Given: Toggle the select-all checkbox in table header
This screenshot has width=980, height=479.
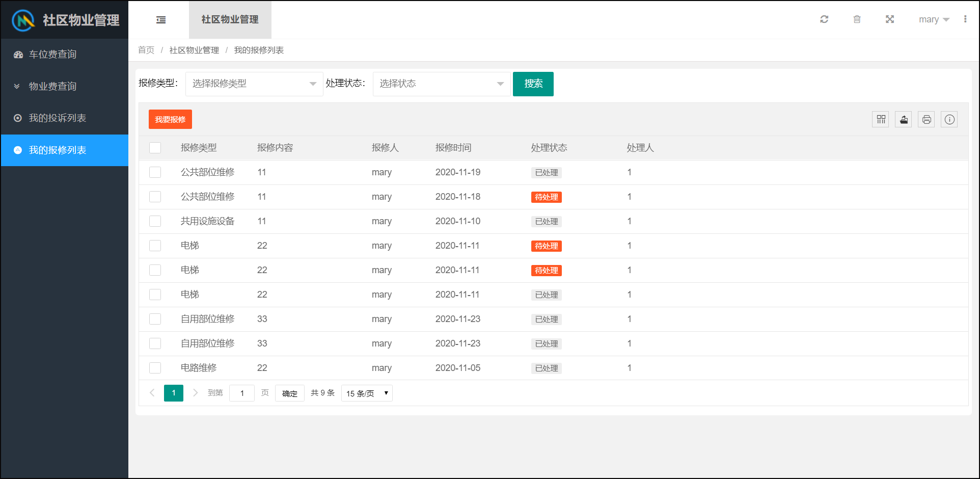Looking at the screenshot, I should [155, 147].
